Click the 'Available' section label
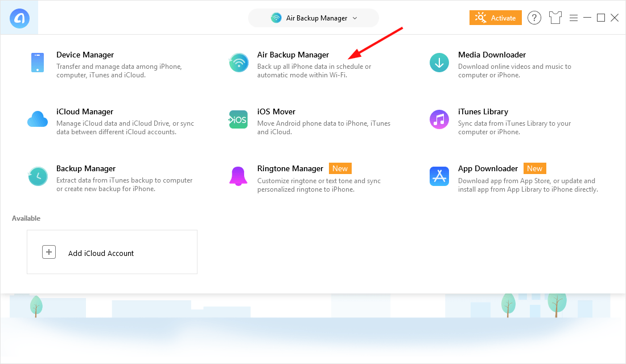The height and width of the screenshot is (364, 626). (26, 218)
